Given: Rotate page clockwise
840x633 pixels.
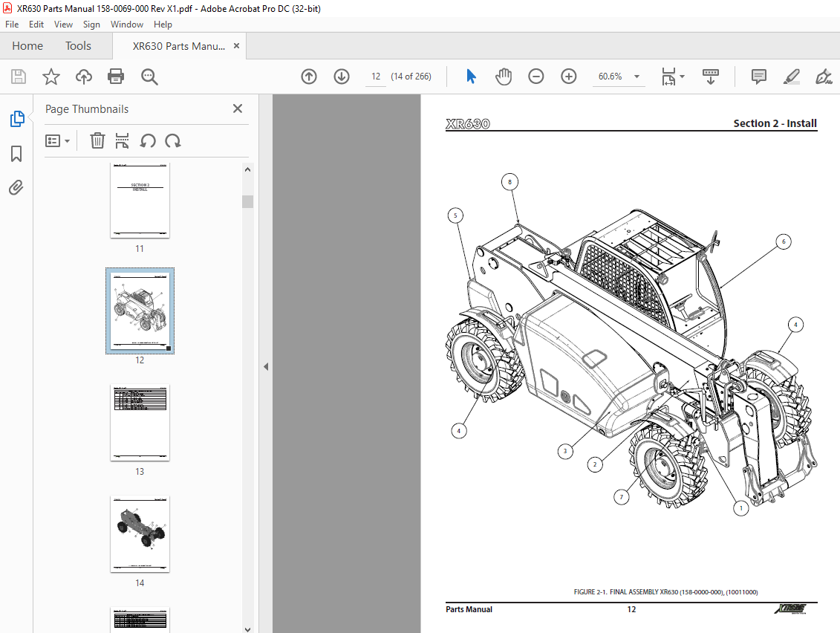Looking at the screenshot, I should [172, 141].
